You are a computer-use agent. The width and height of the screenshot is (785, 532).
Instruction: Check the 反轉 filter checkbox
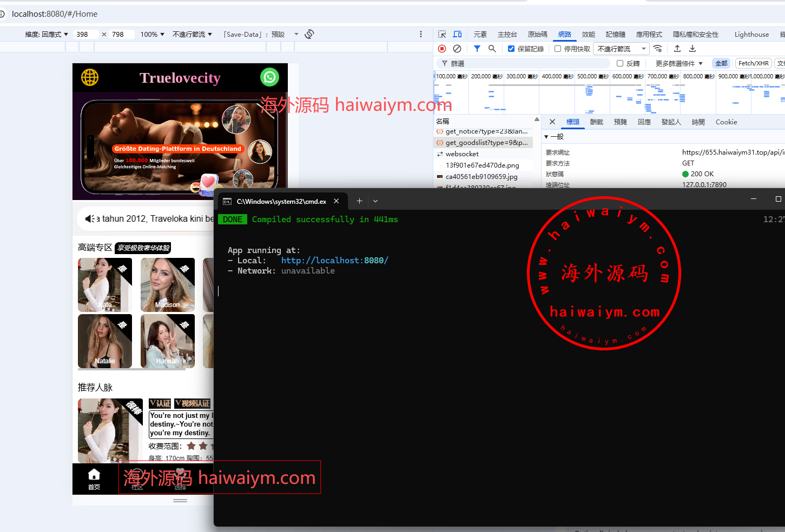click(x=620, y=63)
